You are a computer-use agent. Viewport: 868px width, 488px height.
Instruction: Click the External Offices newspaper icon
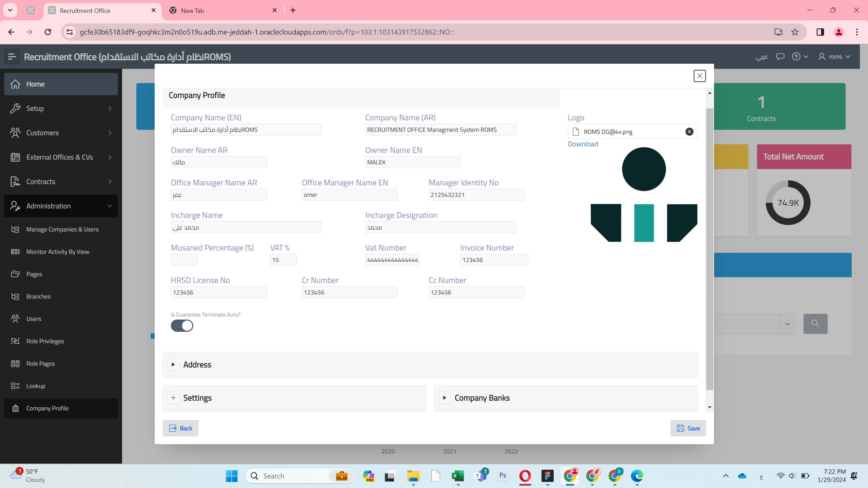point(15,157)
